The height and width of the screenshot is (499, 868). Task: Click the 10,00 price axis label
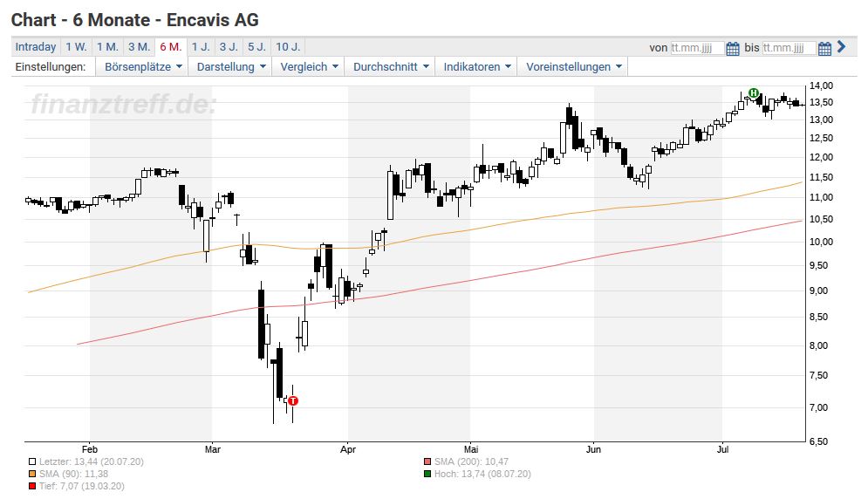coord(821,242)
